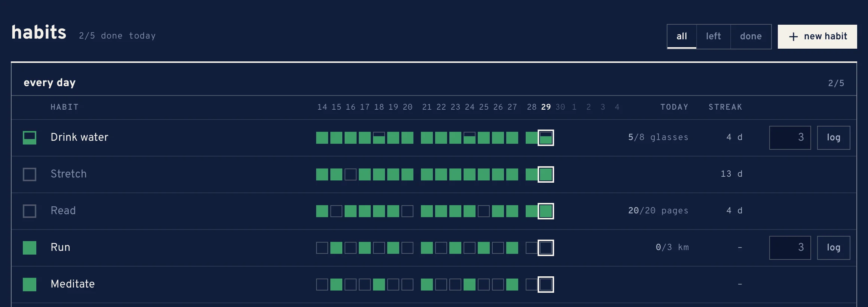Screen dimensions: 868x307
Task: Toggle Read's day 25 cell
Action: coord(484,211)
